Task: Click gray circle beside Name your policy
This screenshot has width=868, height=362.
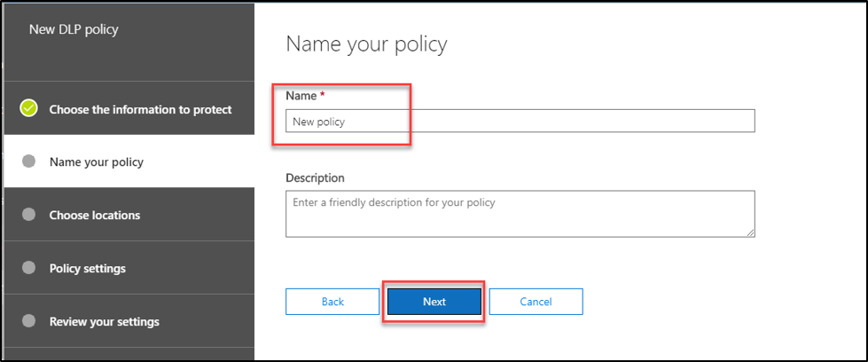Action: 28,161
